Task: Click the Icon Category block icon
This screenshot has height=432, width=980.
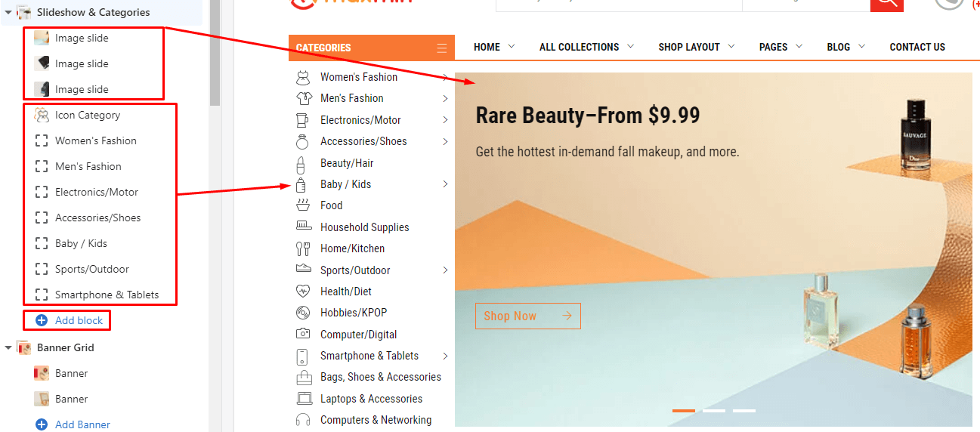Action: [x=42, y=115]
